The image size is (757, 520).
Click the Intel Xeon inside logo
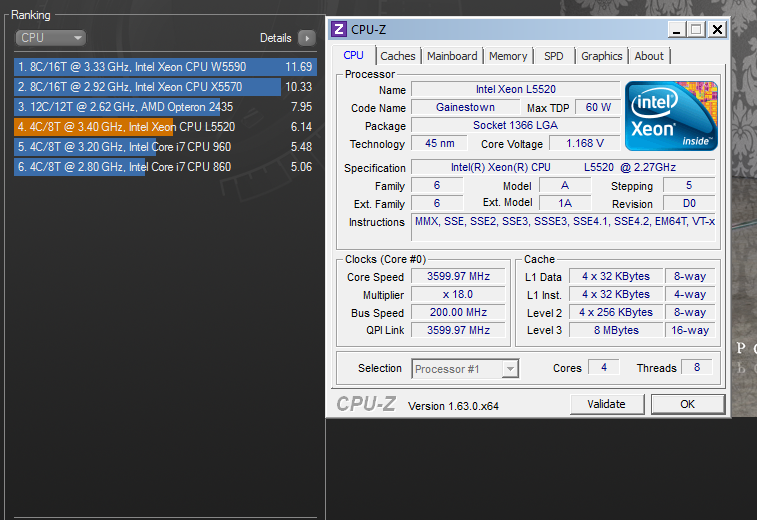click(x=671, y=116)
